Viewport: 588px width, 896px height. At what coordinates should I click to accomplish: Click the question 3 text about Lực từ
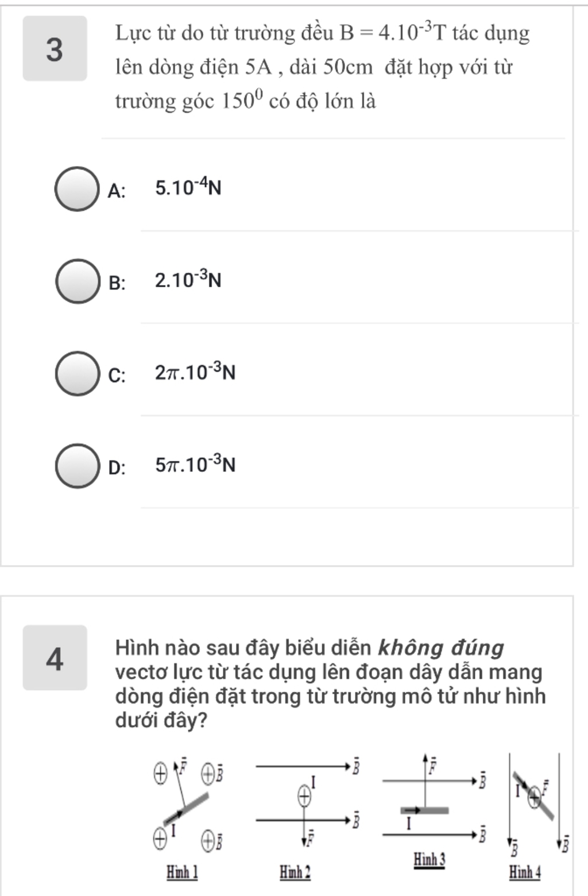[323, 67]
